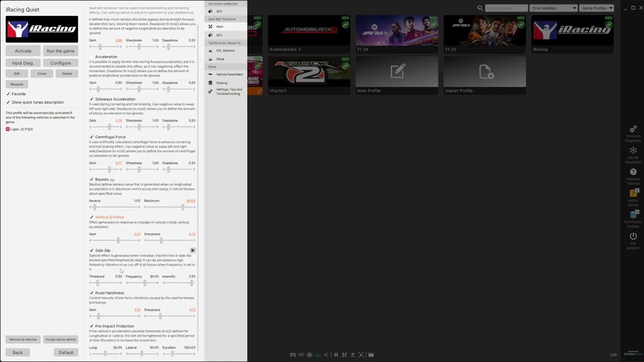Click Assign active vehicle button
This screenshot has height=362, width=644.
[60, 339]
